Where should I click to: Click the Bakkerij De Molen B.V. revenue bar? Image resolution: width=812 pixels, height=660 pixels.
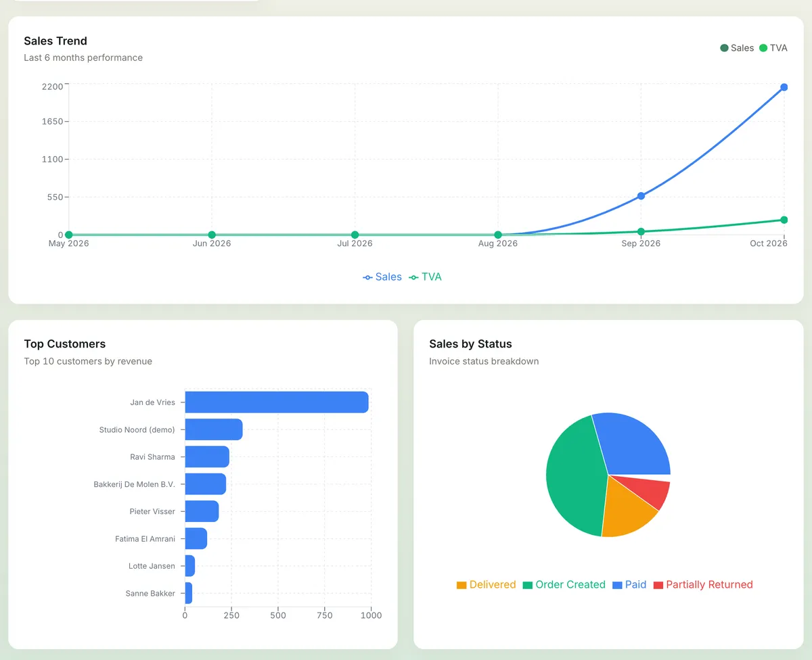tap(206, 484)
